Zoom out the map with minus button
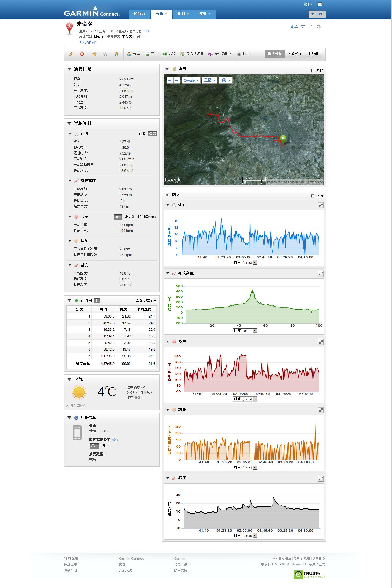This screenshot has width=392, height=588. coord(177,80)
